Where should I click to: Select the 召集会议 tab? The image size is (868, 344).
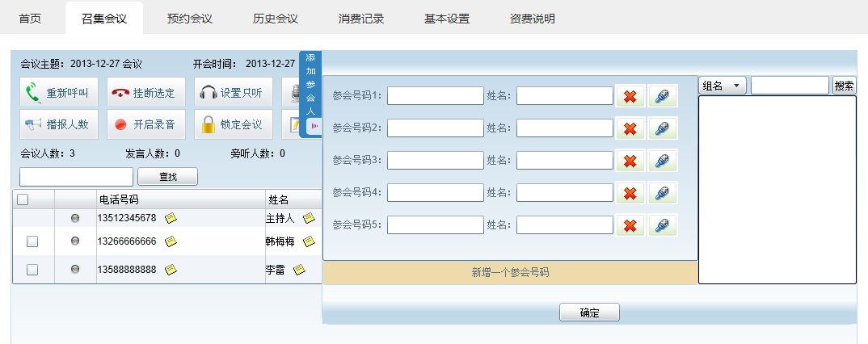coord(104,19)
